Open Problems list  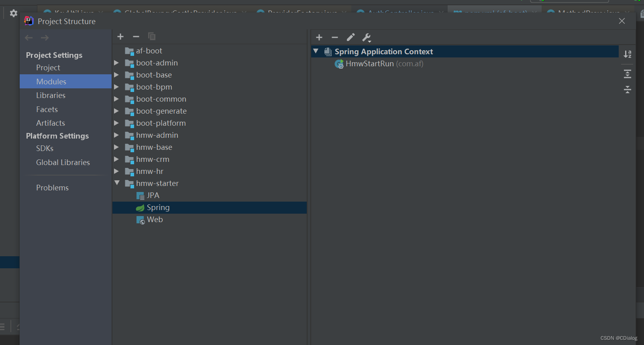(53, 188)
